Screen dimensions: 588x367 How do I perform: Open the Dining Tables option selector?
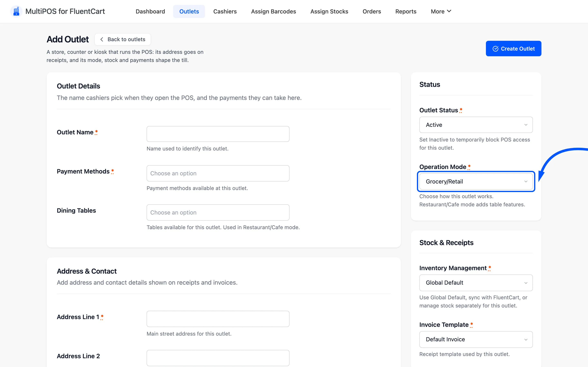(x=218, y=212)
